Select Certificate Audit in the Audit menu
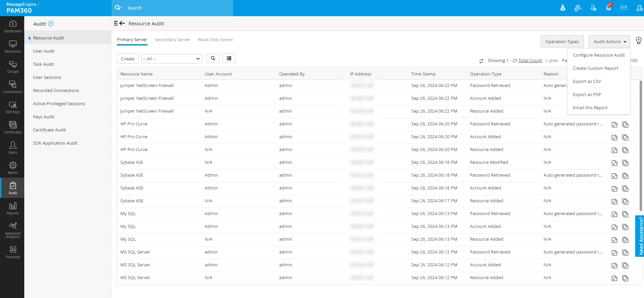 point(67,130)
